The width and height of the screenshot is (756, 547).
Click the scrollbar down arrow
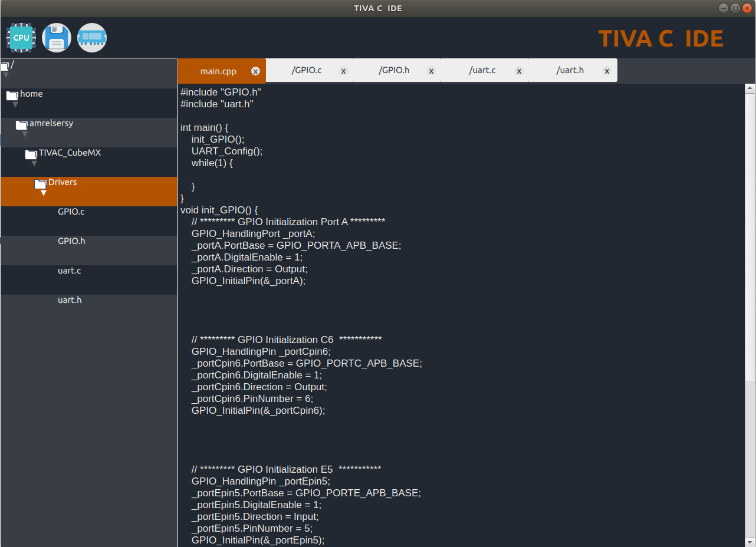coord(750,541)
